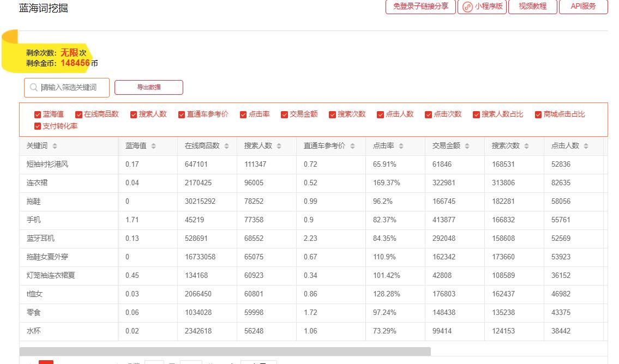Sort the table by 直通车参考价 column
The width and height of the screenshot is (619, 364).
(352, 145)
